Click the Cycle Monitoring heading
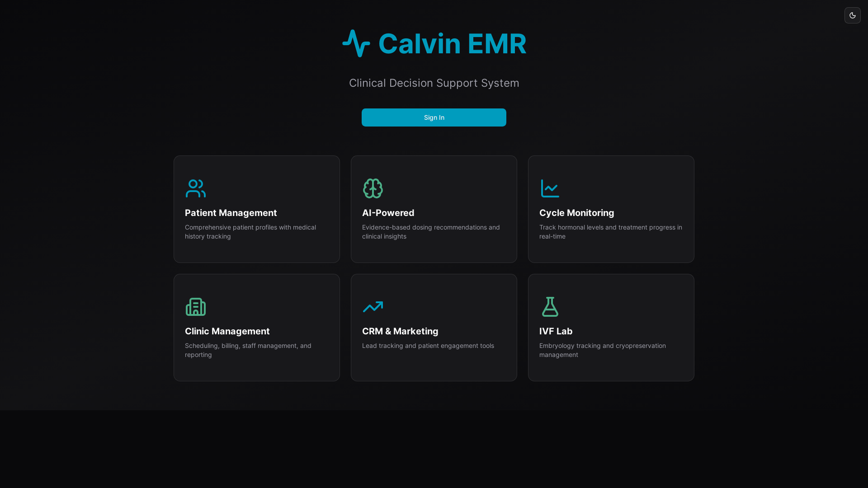 pos(577,213)
